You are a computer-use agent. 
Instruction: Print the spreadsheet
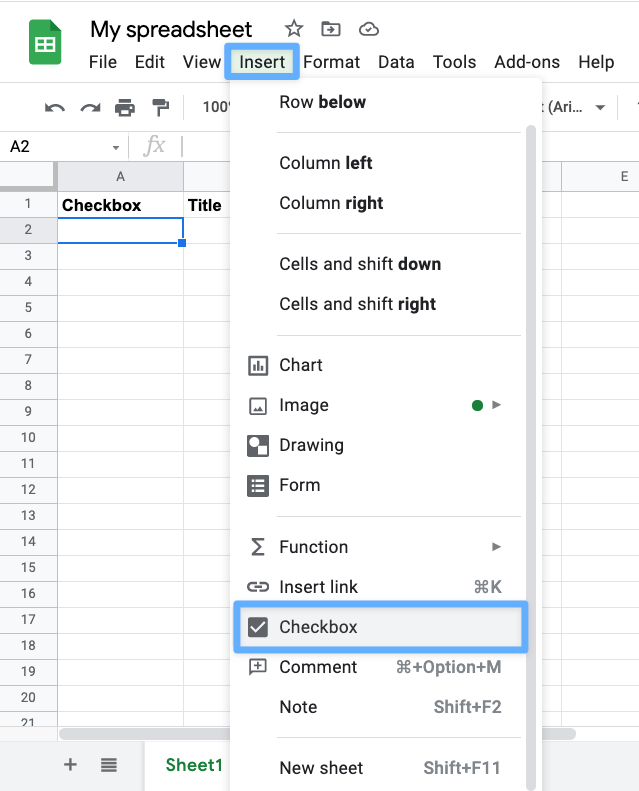[125, 107]
